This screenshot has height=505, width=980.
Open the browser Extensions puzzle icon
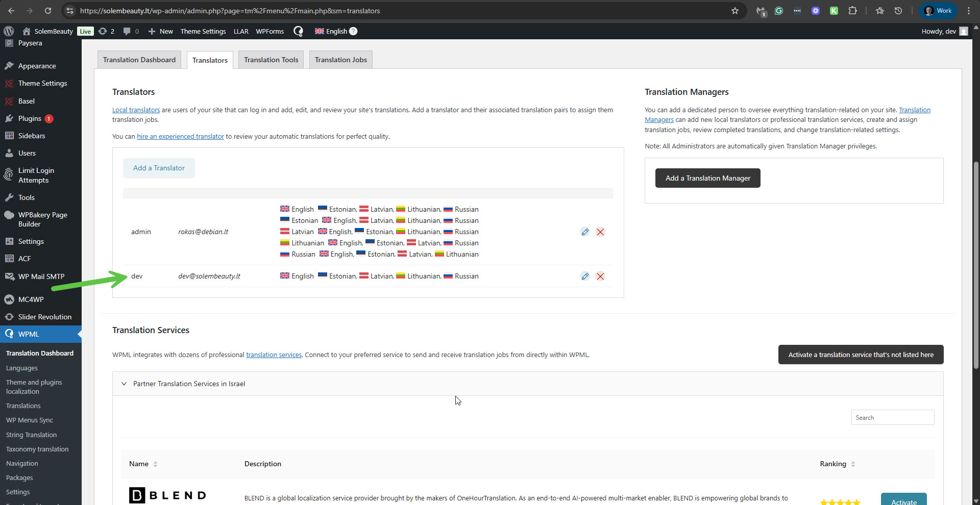[852, 11]
